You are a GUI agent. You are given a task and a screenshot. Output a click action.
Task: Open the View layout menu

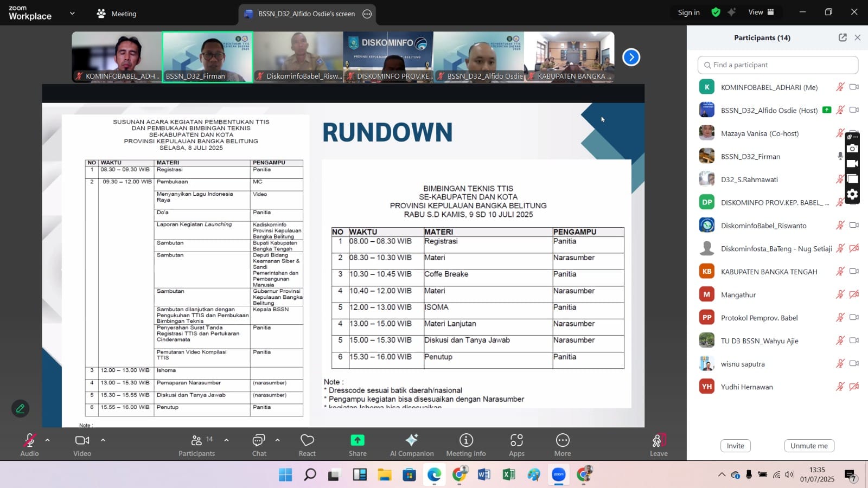(761, 12)
